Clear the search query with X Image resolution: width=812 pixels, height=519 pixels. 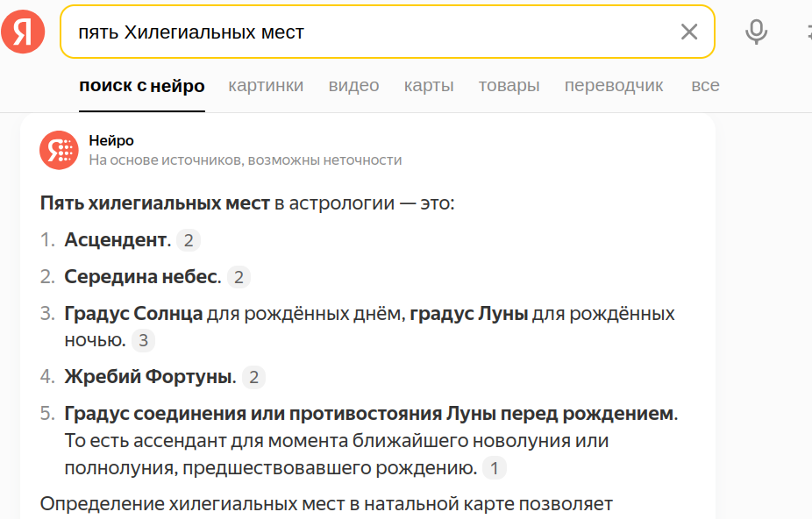[x=689, y=32]
